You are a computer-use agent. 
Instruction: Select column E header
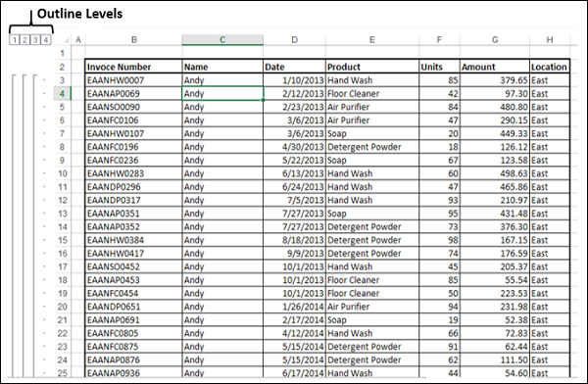point(372,40)
